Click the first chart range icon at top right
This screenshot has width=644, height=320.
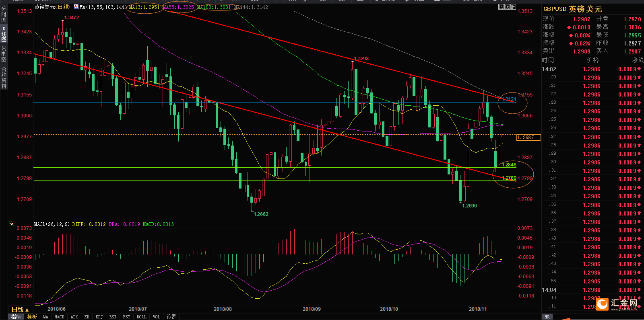click(501, 7)
